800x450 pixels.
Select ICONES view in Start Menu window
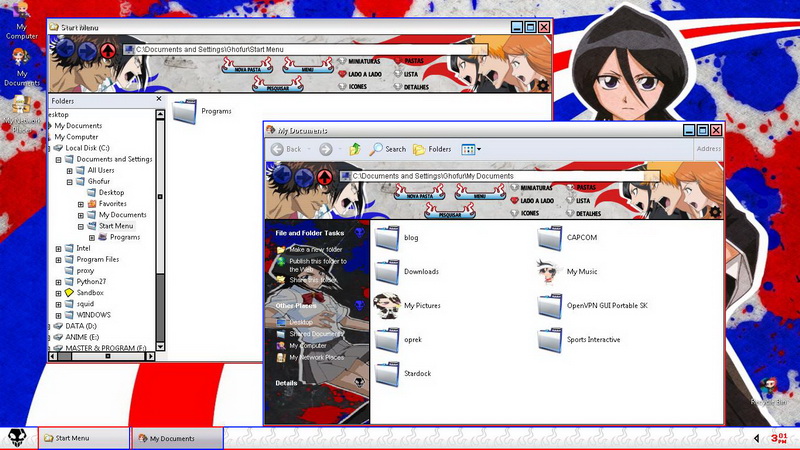353,87
